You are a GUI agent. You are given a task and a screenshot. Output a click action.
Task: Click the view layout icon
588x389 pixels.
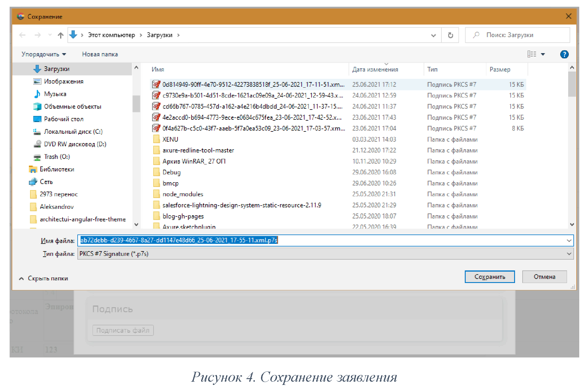(532, 54)
